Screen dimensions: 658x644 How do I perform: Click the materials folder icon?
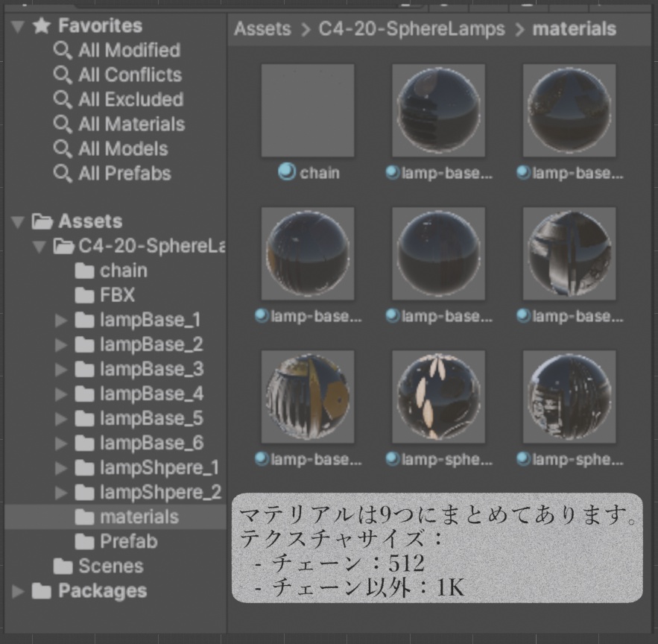[x=84, y=517]
